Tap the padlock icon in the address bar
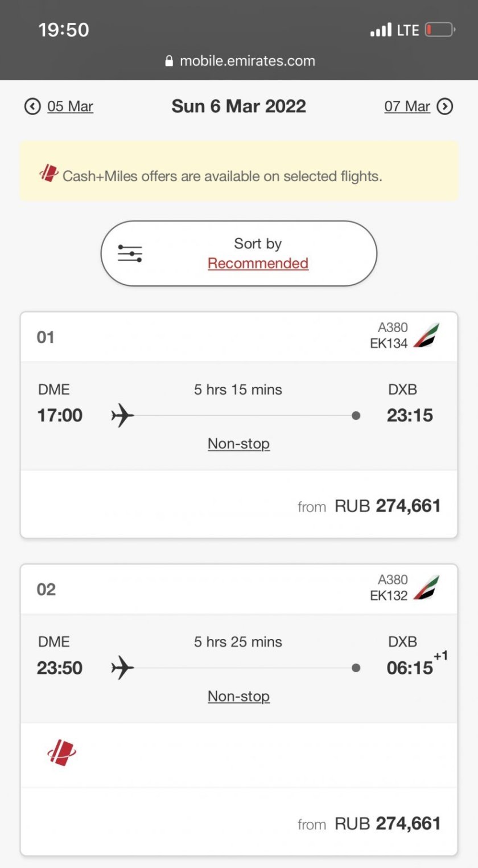Screen dimensions: 478x868 (x=169, y=62)
